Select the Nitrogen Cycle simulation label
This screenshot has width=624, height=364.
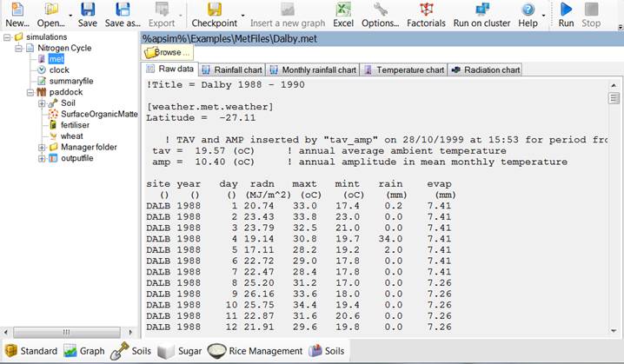click(64, 48)
